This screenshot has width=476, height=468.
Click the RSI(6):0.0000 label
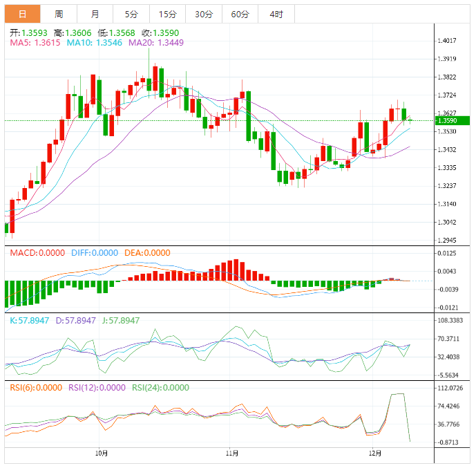coord(36,388)
